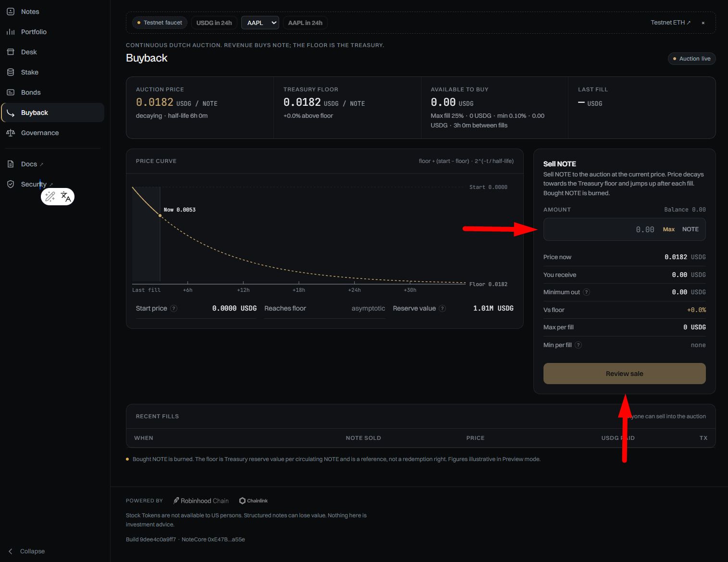
Task: Click the PRICE column header in Recent Fills
Action: pyautogui.click(x=475, y=438)
